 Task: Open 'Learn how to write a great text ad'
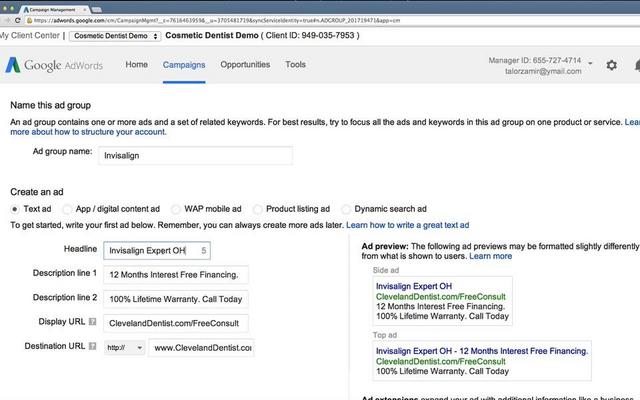point(407,225)
